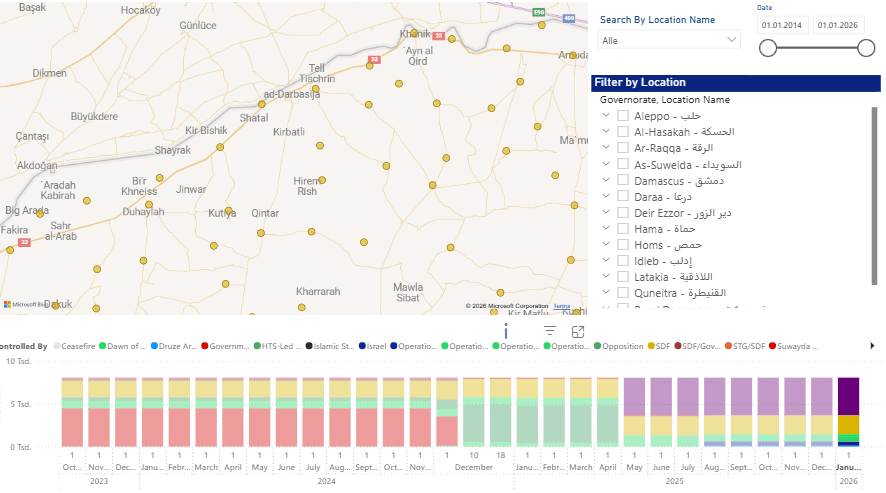Image resolution: width=886 pixels, height=493 pixels.
Task: Expand the Al-Hasakah governorate
Action: point(606,132)
